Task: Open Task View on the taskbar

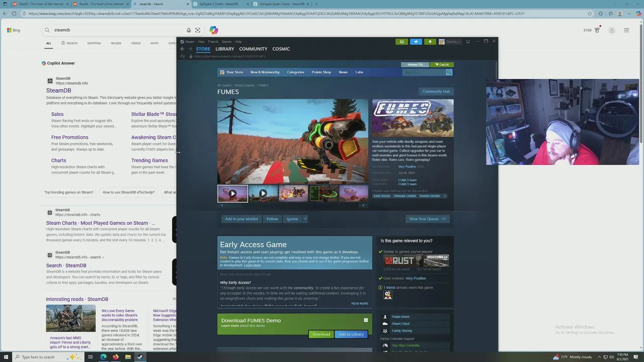Action: 91,357
